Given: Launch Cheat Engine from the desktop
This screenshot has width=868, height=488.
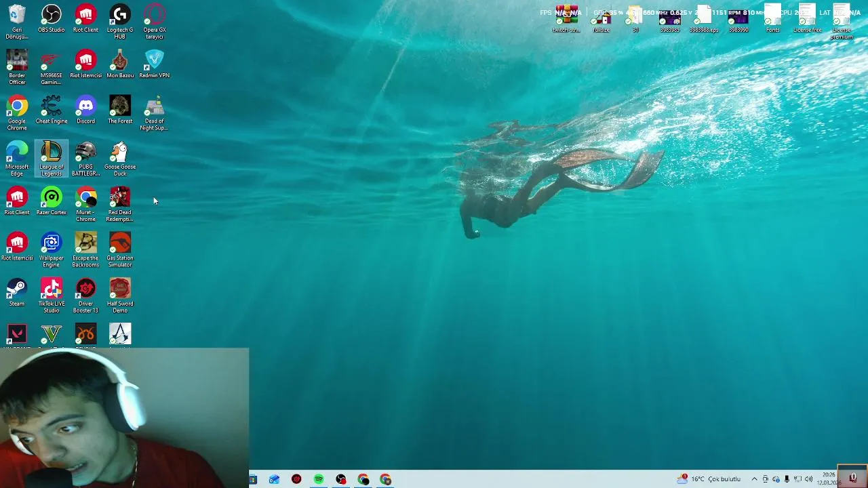Looking at the screenshot, I should click(x=52, y=110).
